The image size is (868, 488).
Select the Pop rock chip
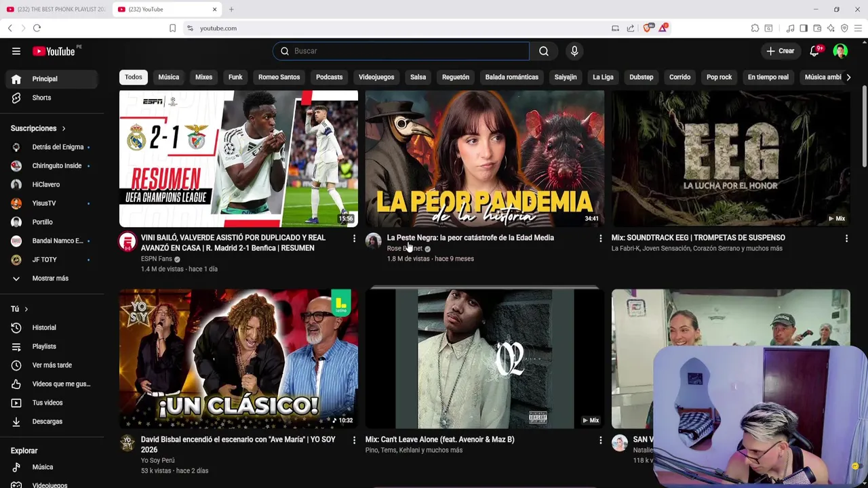coord(719,77)
